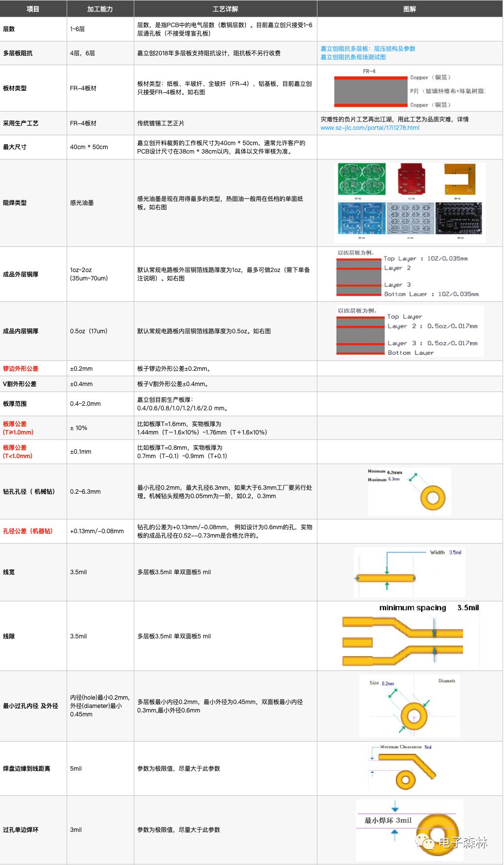The image size is (504, 865).
Task: Open the via Size 0.2mm diameter diagram
Action: [409, 706]
